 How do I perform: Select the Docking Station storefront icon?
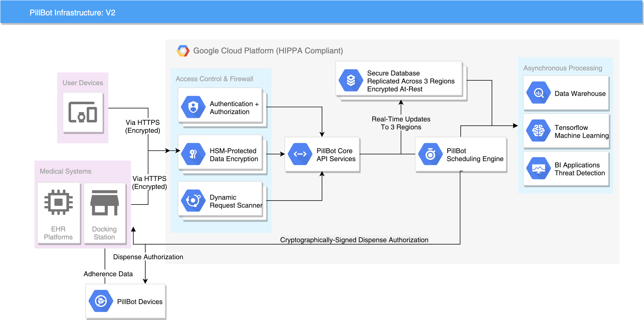point(105,203)
